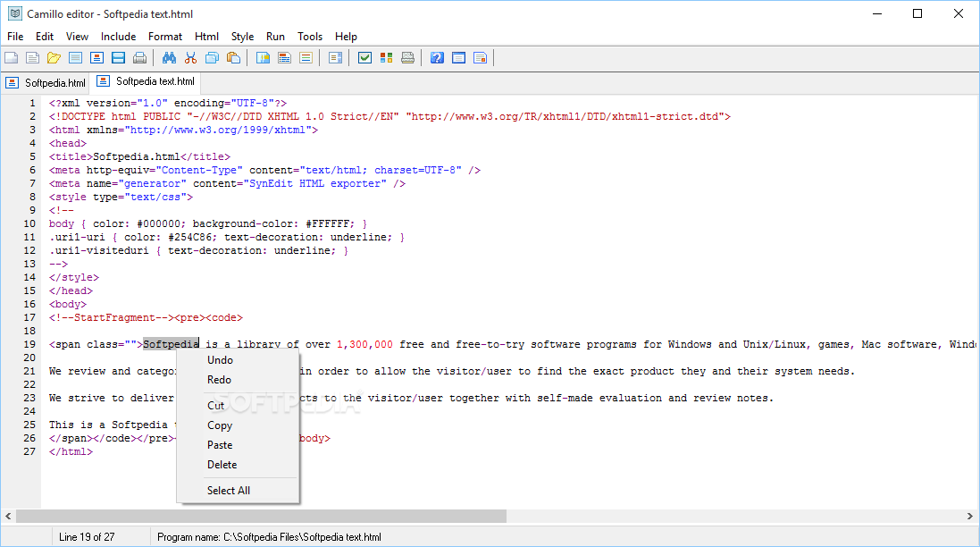The width and height of the screenshot is (980, 547).
Task: Click the page with orange square icon
Action: point(480,58)
